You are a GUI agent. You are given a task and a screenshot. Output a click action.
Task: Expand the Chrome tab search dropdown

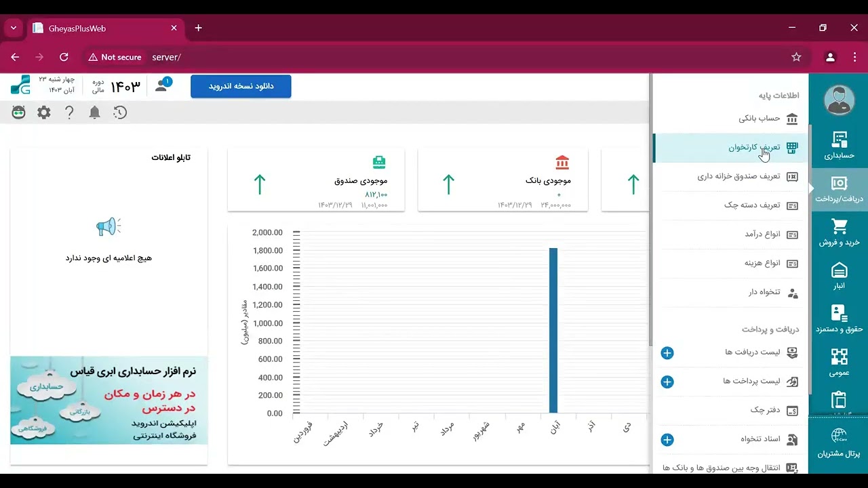(x=13, y=28)
